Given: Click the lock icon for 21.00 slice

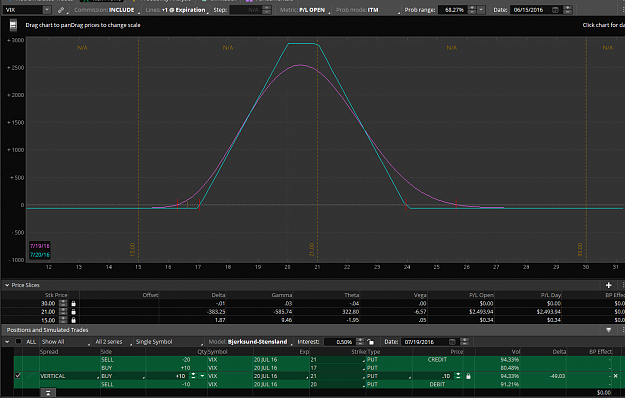Looking at the screenshot, I should coord(73,312).
